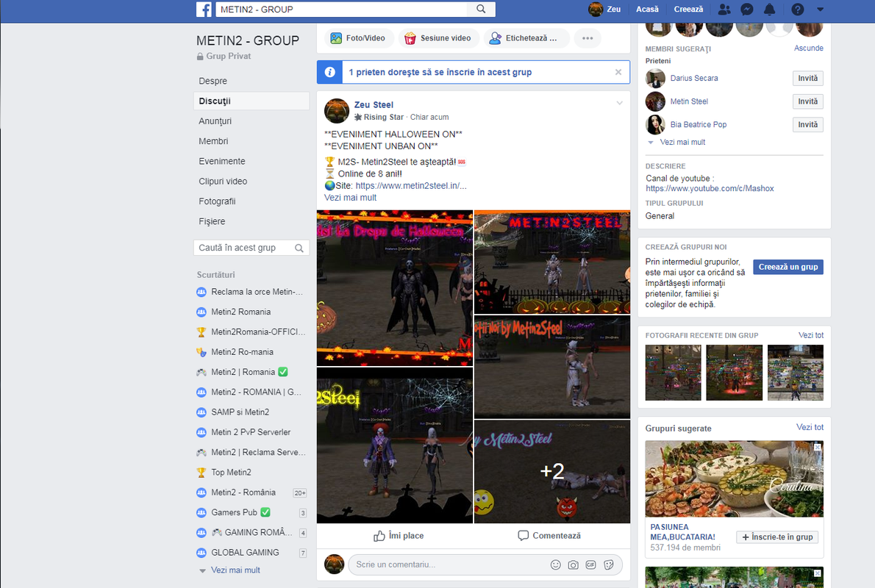Open the METIN2STEEL Halloween photo

(552, 262)
